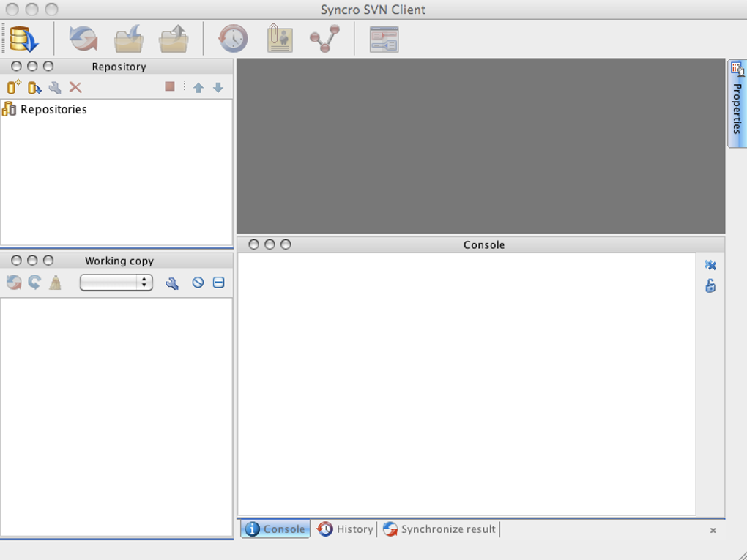Click the Check out database icon in main toolbar
This screenshot has width=747, height=560.
(x=24, y=39)
